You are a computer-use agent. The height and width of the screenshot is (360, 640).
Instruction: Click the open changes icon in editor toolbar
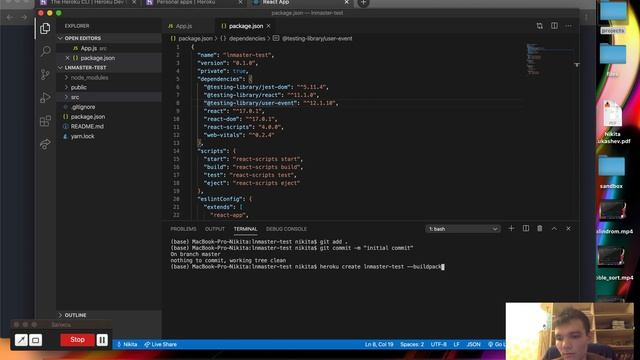click(540, 26)
